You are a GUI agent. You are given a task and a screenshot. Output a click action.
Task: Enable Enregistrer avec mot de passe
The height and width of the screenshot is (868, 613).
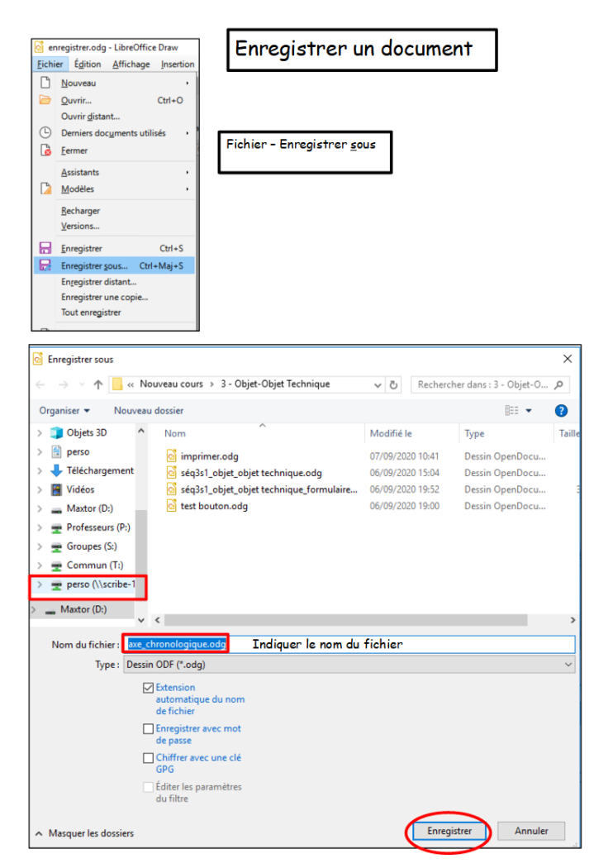148,729
